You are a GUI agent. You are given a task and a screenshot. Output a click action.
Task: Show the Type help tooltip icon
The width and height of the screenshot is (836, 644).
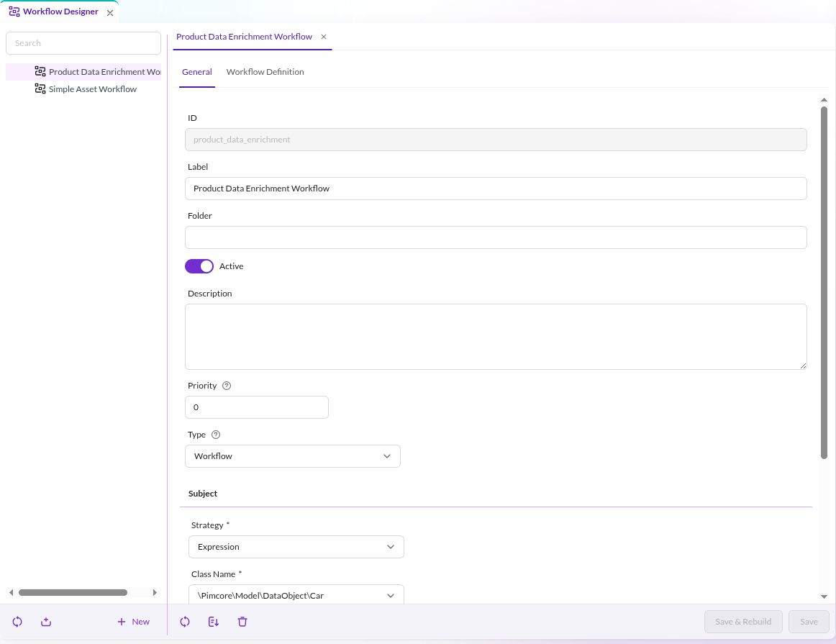click(216, 435)
